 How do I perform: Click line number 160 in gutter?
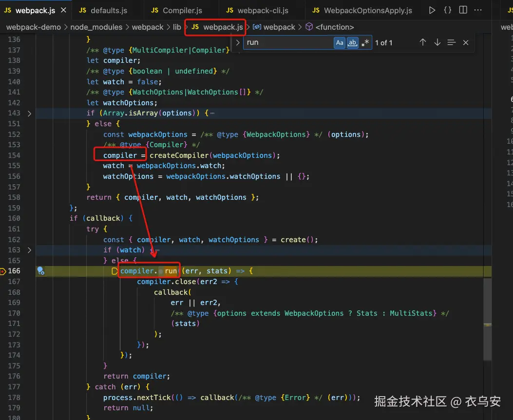click(x=14, y=218)
